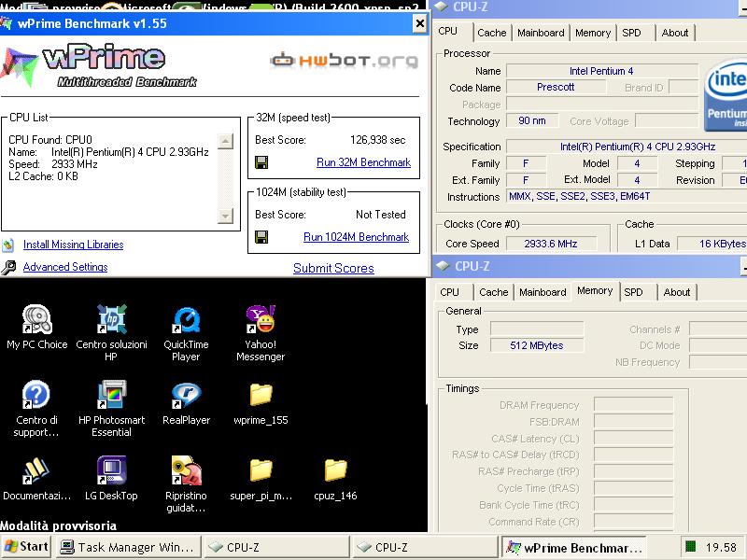The height and width of the screenshot is (560, 747).
Task: Switch to Cache tab in upper CPU-Z
Action: (x=492, y=33)
